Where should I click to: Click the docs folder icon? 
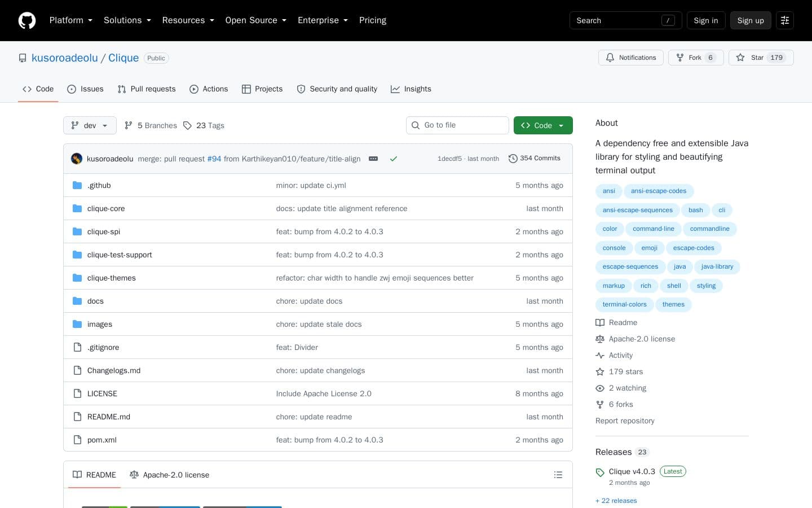tap(77, 301)
